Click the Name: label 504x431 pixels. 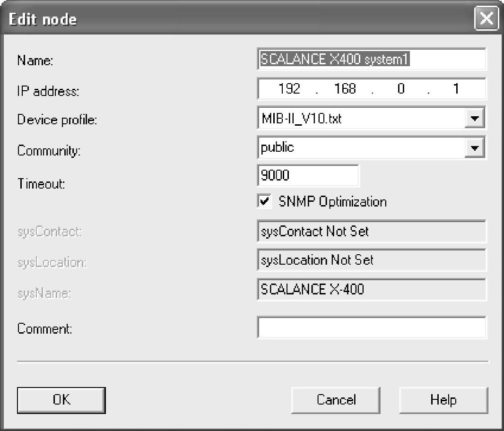(35, 60)
